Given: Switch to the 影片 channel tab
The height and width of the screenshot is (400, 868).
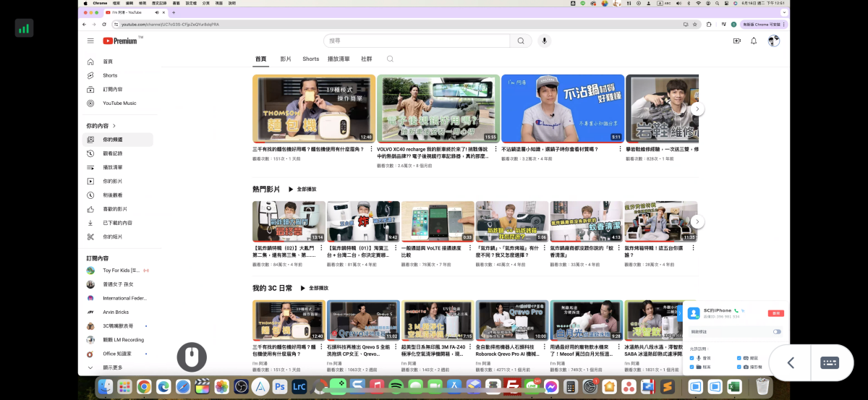Looking at the screenshot, I should [286, 59].
